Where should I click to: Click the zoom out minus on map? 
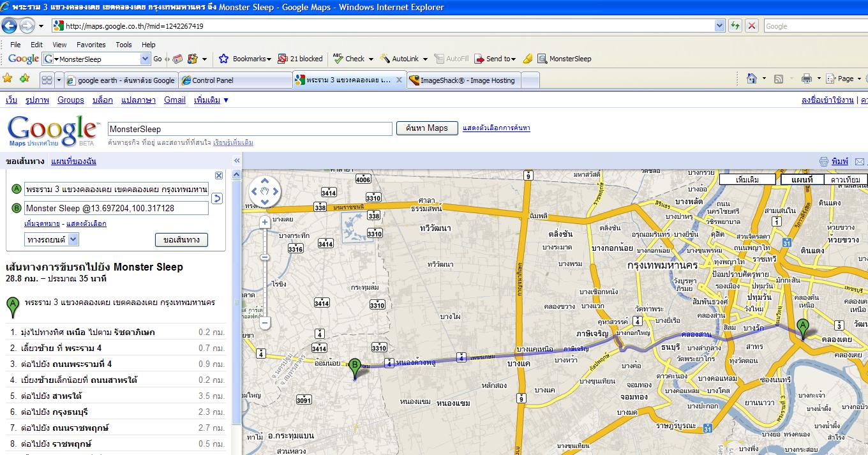pos(265,324)
